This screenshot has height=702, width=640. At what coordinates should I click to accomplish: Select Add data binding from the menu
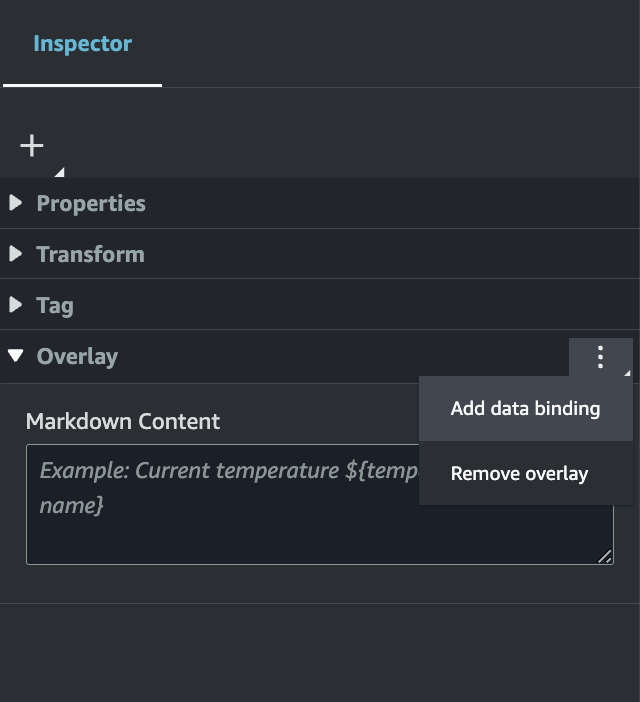[525, 409]
